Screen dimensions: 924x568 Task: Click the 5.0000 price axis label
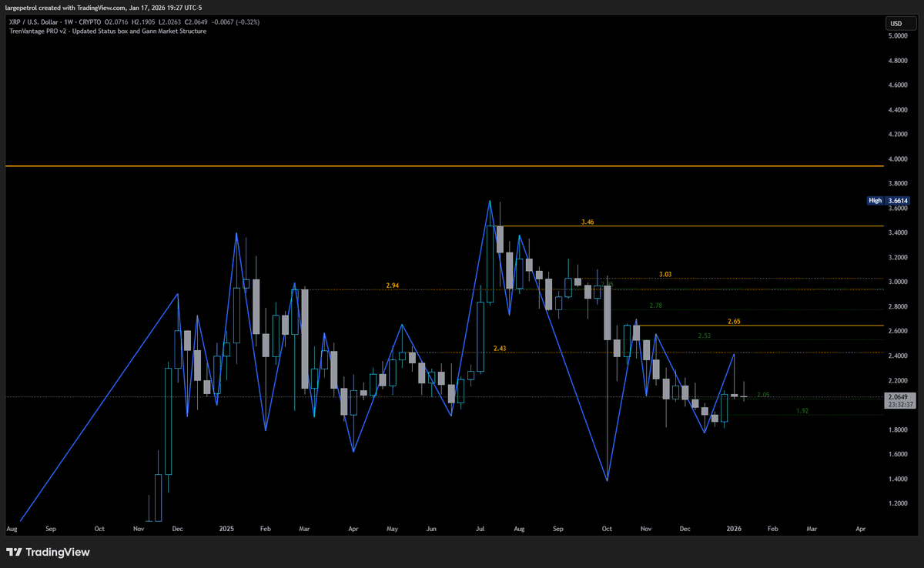[x=899, y=37]
